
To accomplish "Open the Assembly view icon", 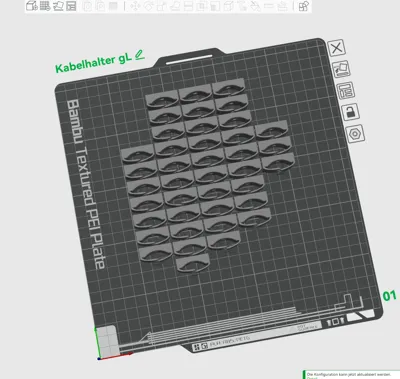I will coord(303,6).
